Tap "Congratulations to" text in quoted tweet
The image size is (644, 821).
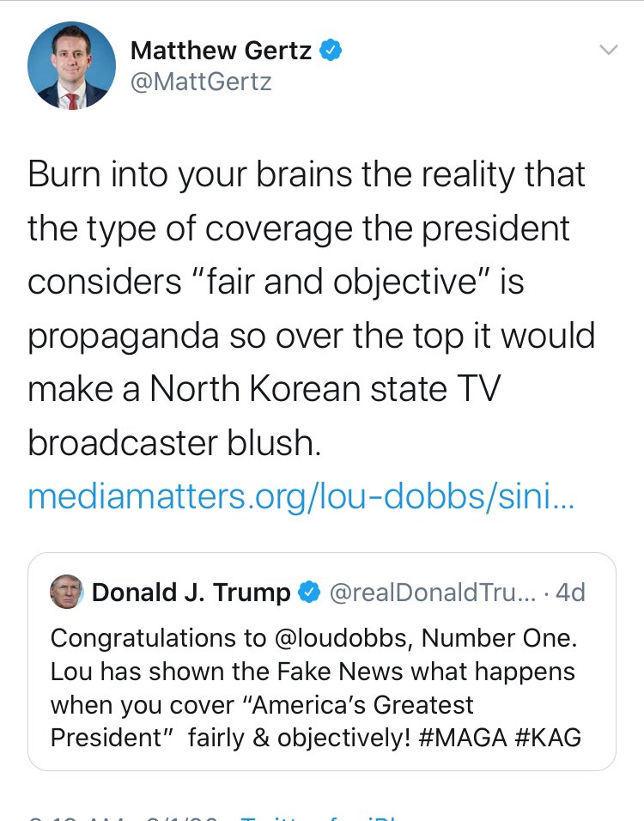[x=158, y=639]
